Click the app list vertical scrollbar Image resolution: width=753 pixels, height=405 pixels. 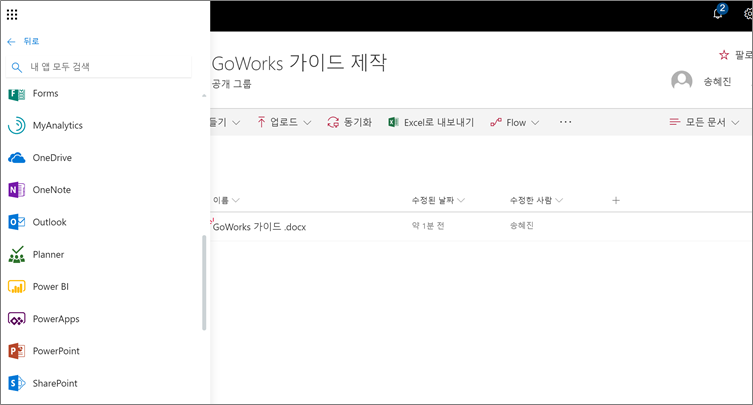205,282
